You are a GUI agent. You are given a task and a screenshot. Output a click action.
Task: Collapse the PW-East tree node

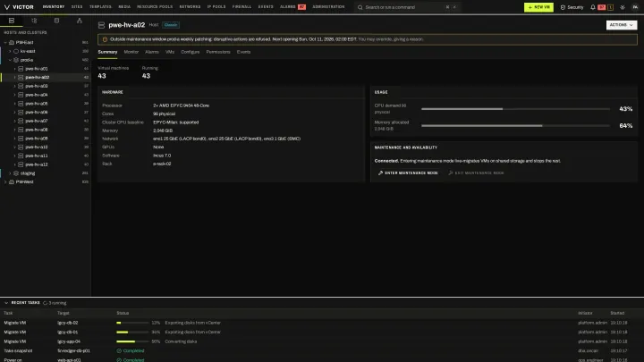click(x=5, y=42)
